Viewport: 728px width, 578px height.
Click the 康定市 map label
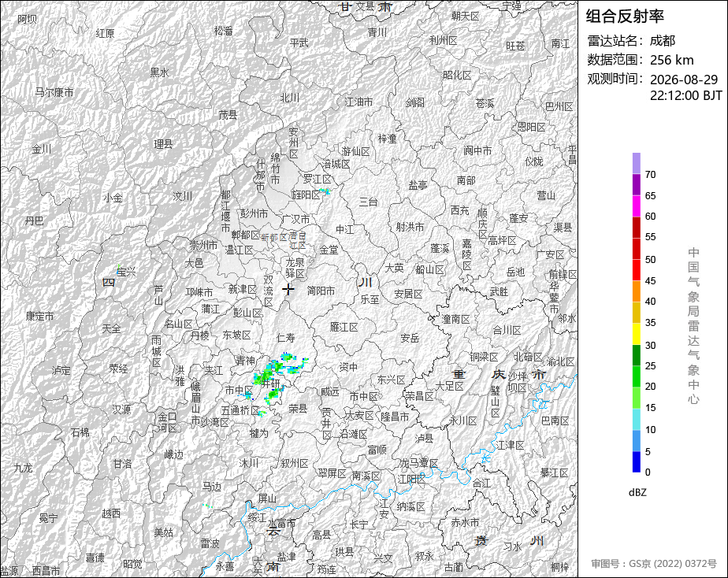(39, 317)
